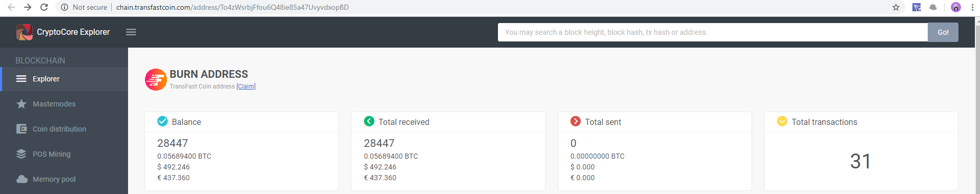Click the CryptoCore Explorer logo icon
Screen dimensions: 980x194
coord(25,32)
